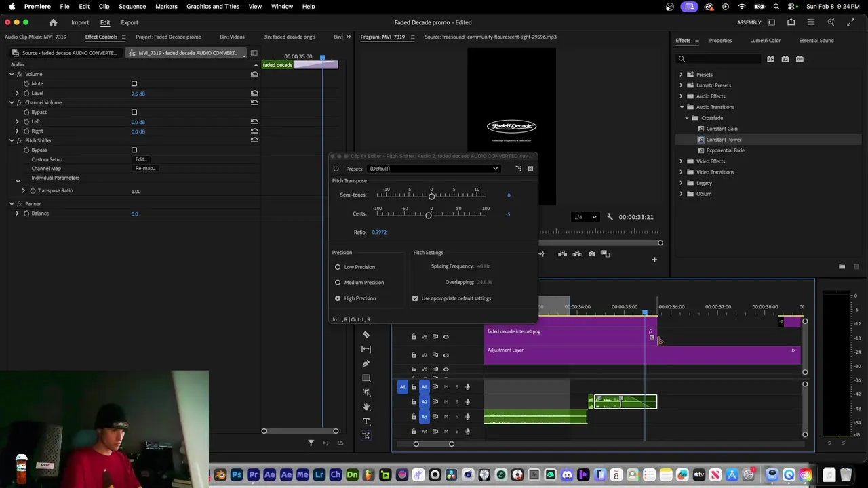Expand the Transpose Ratio parameter
The width and height of the screenshot is (868, 488).
[24, 191]
